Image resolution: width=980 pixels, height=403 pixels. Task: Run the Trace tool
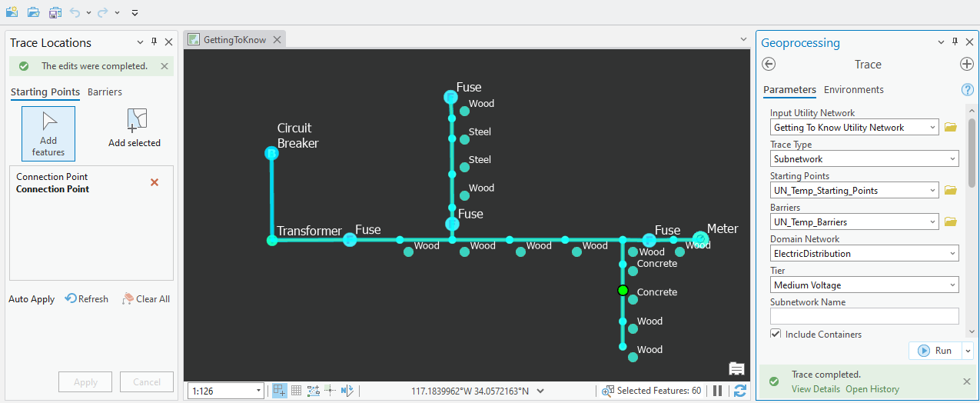(935, 351)
